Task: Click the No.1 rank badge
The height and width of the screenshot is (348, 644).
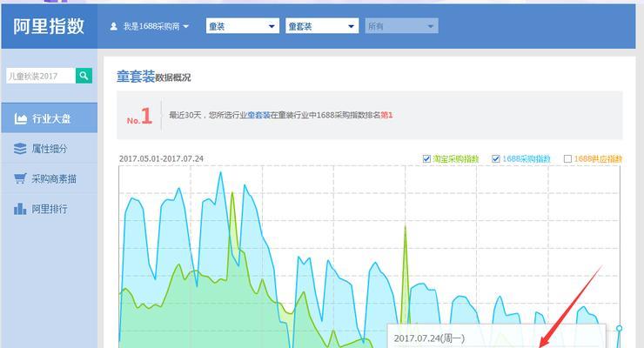Action: pos(139,116)
